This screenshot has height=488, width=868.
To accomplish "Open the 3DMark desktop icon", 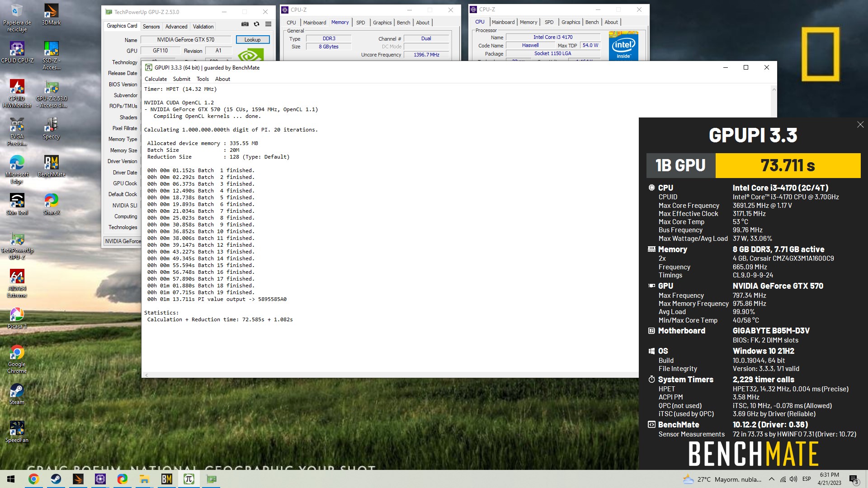I will pyautogui.click(x=51, y=14).
